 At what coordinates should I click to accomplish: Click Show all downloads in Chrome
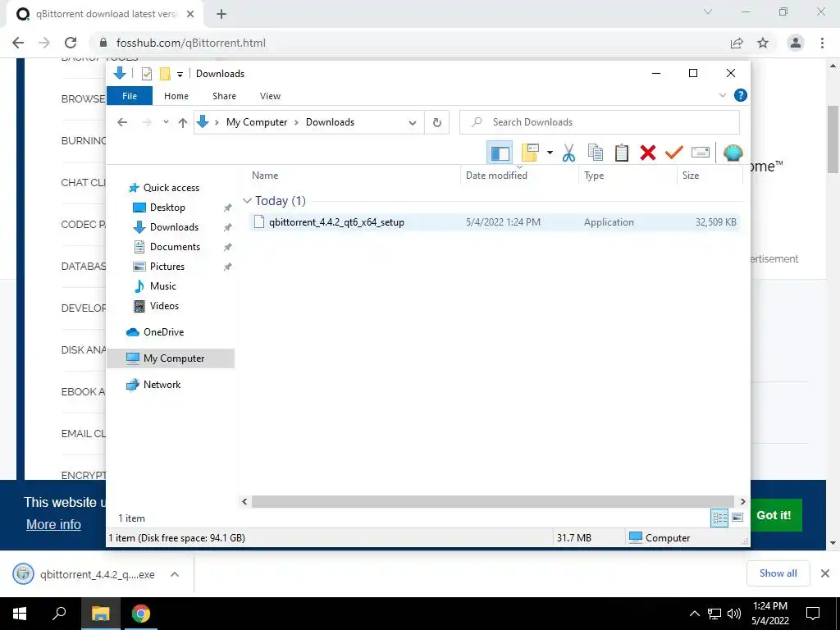(x=778, y=573)
